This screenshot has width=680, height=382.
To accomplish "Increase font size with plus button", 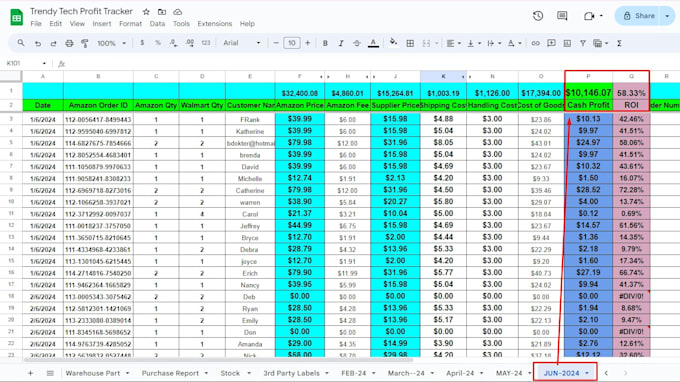I will pos(307,43).
